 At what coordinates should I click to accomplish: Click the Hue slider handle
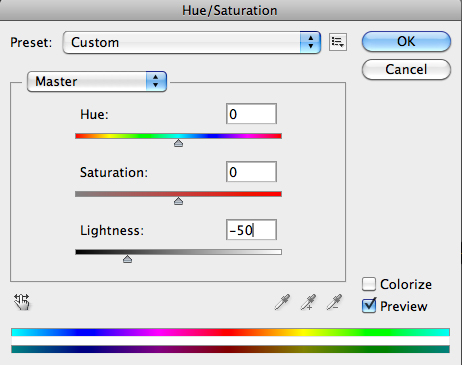[x=178, y=143]
